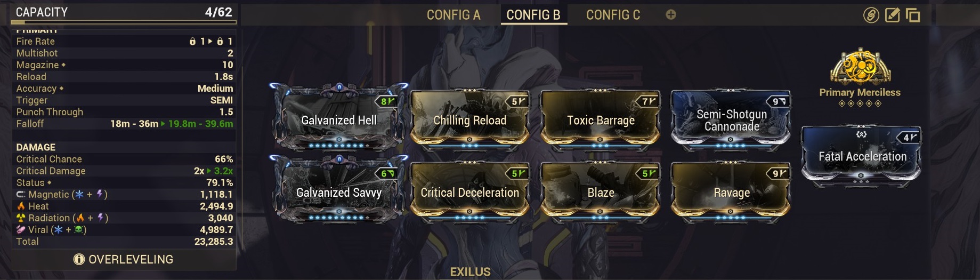Switch to the Config A tab
980x280 pixels.
pyautogui.click(x=453, y=15)
